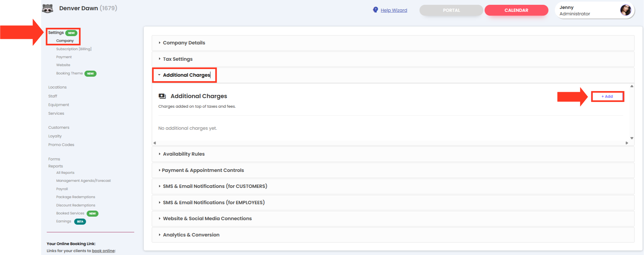
Task: Open Booking Theme settings
Action: coord(69,73)
